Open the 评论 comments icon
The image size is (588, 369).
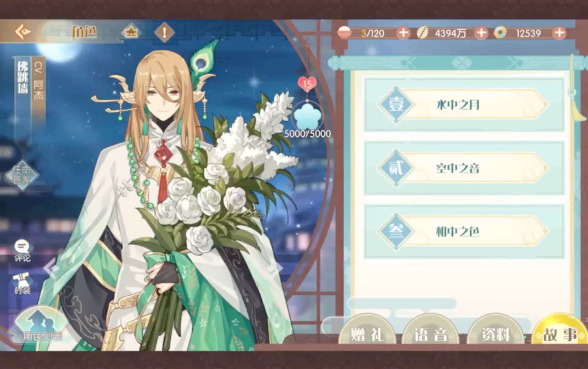pos(22,251)
